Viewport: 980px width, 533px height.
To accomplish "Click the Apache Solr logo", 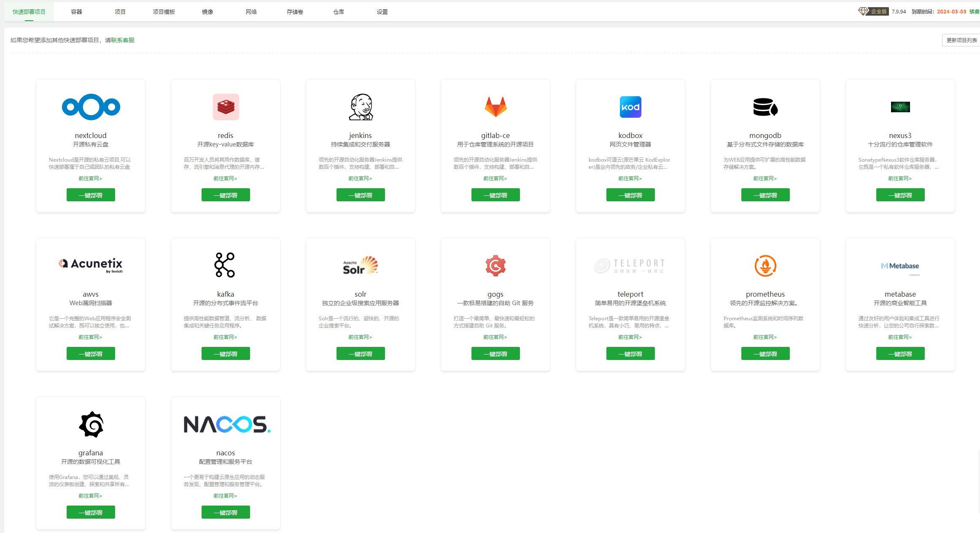I will [x=361, y=265].
